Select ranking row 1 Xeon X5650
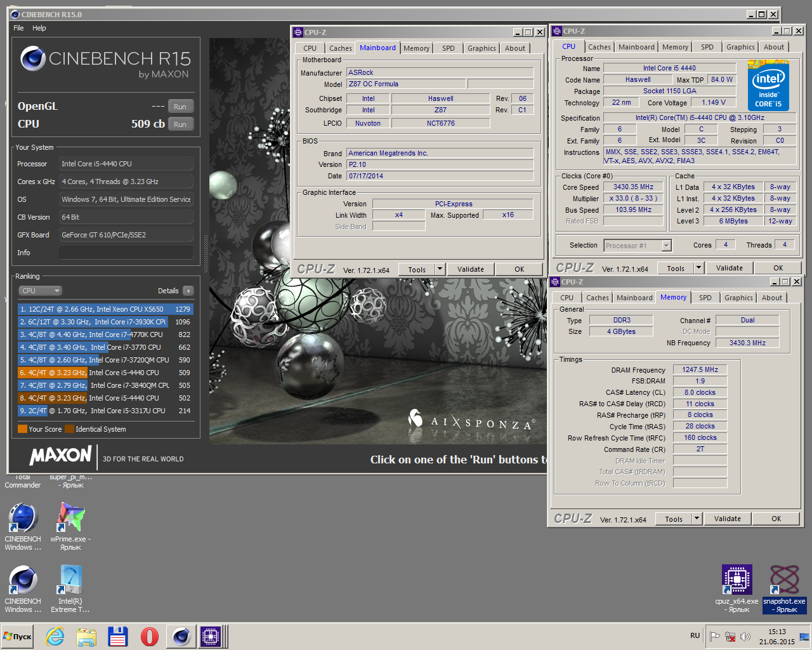 point(105,309)
